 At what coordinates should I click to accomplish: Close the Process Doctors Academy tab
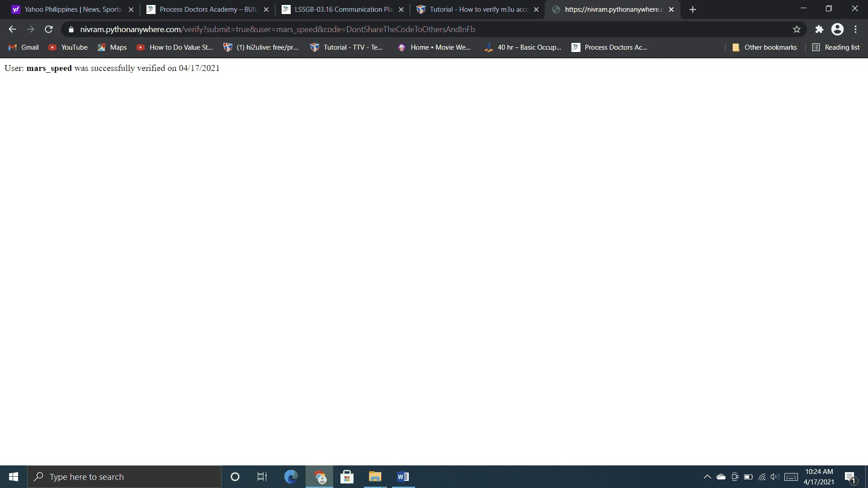pyautogui.click(x=266, y=9)
